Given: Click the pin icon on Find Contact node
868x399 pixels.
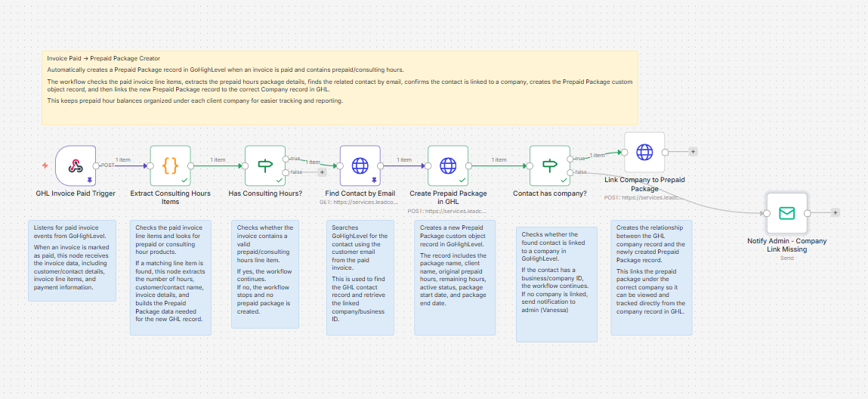Looking at the screenshot, I should (x=375, y=181).
